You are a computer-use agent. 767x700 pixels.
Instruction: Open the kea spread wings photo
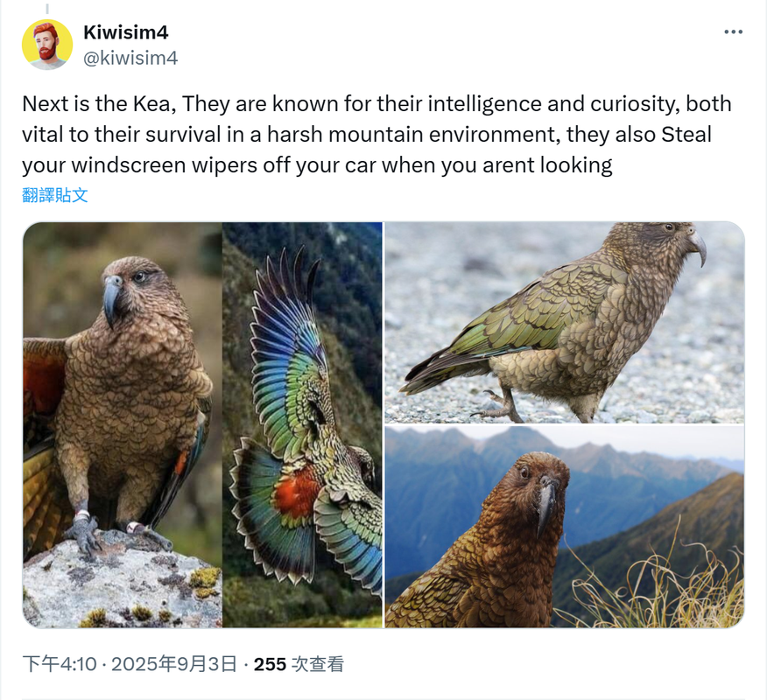click(x=302, y=424)
